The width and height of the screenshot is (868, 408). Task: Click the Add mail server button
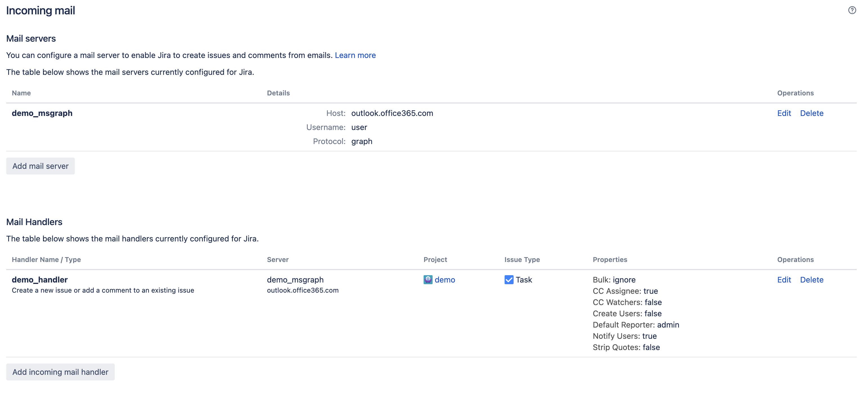(41, 166)
